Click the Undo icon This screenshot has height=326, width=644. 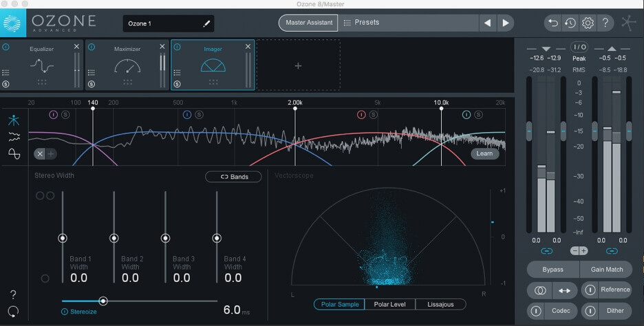pos(553,23)
